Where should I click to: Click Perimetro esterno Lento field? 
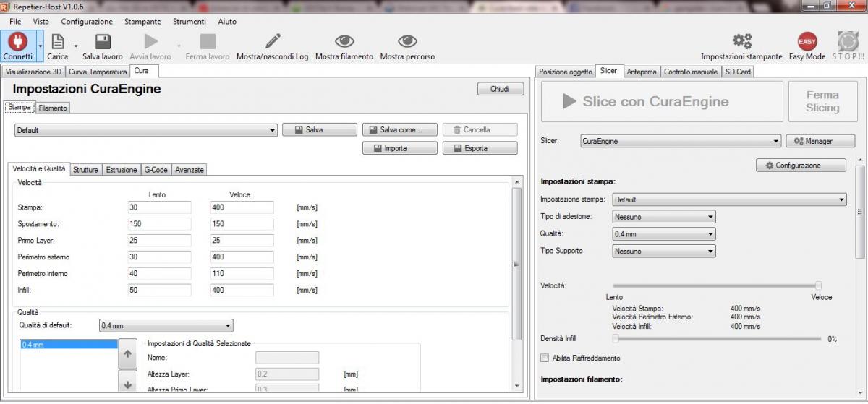[159, 257]
